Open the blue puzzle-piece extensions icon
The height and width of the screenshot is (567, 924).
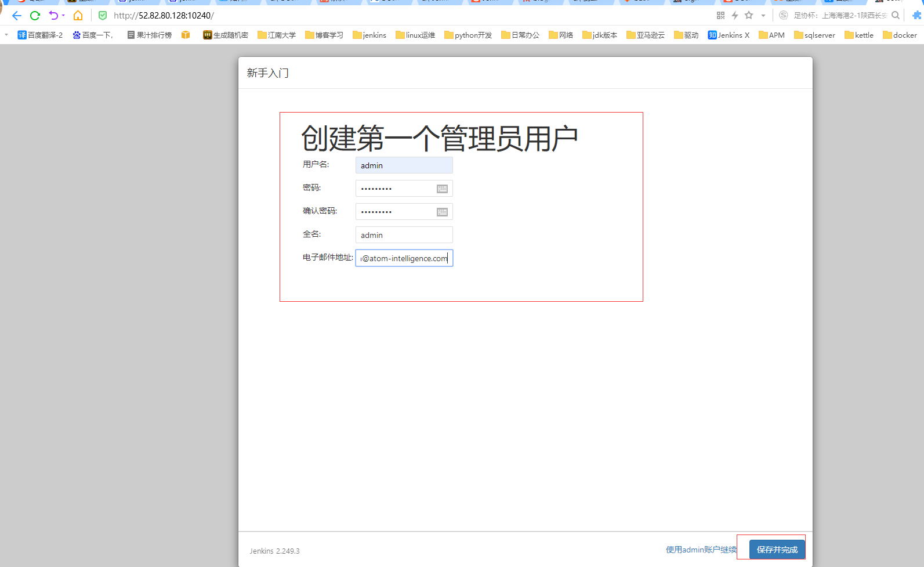pyautogui.click(x=916, y=16)
